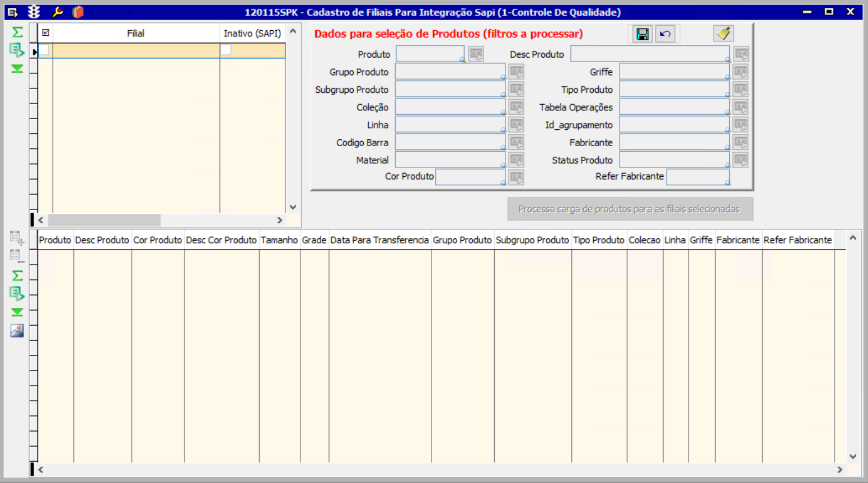
Task: Open the lookup beside the Material field
Action: point(517,160)
